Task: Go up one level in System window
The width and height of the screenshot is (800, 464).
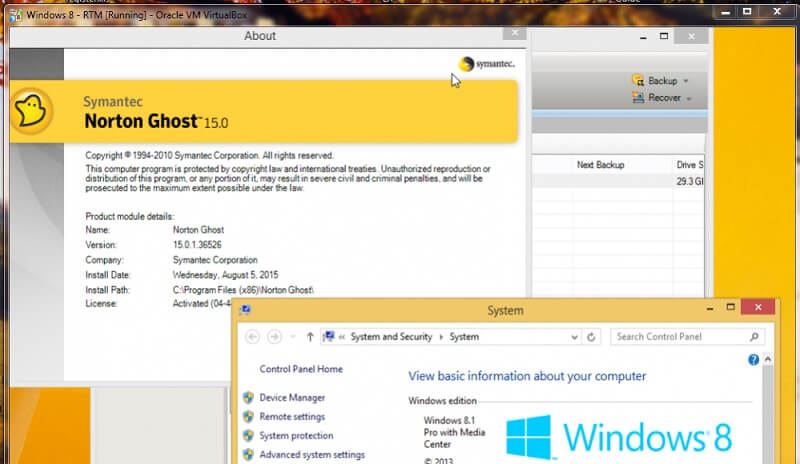Action: click(x=310, y=337)
